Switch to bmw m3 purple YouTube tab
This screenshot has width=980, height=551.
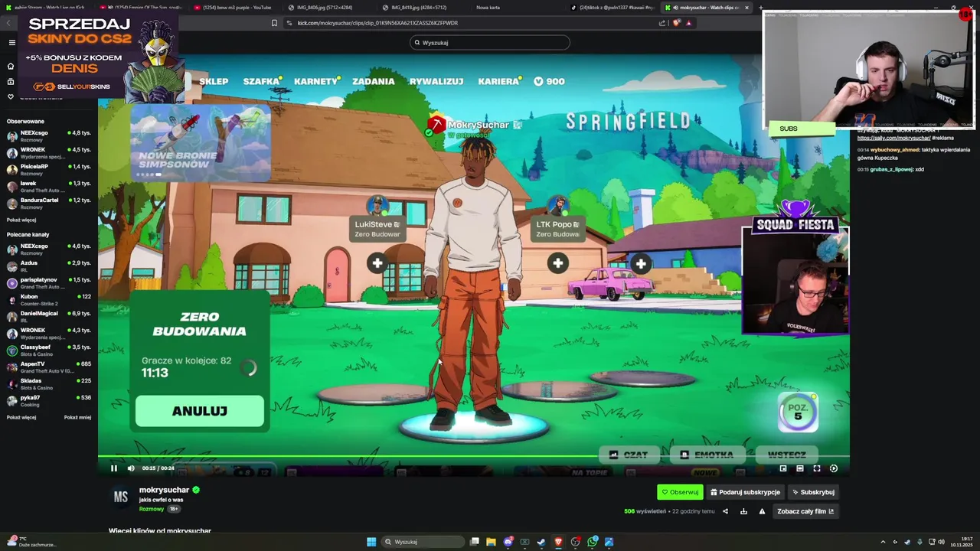[236, 8]
